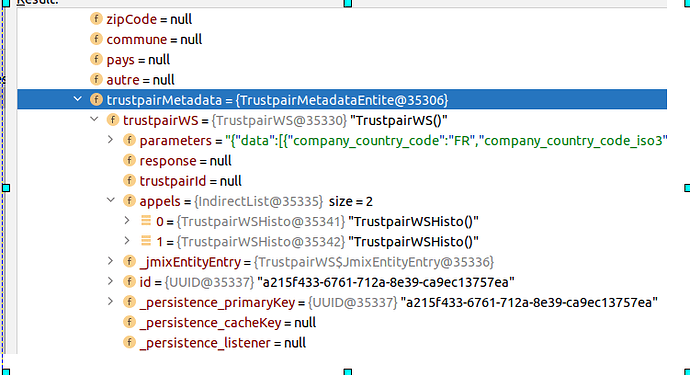Select the zipCode = null row
The width and height of the screenshot is (690, 375).
(x=149, y=19)
